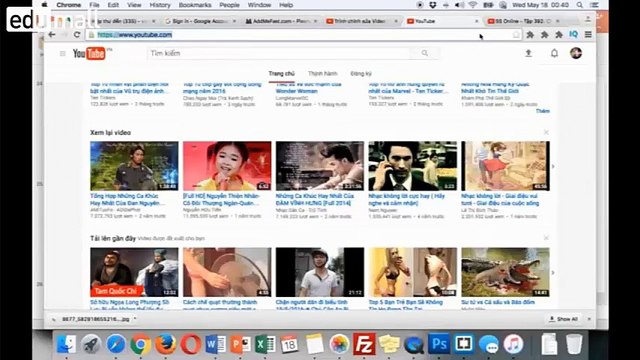This screenshot has height=360, width=640.
Task: Click the search magnifier button on YouTube
Action: pos(425,53)
